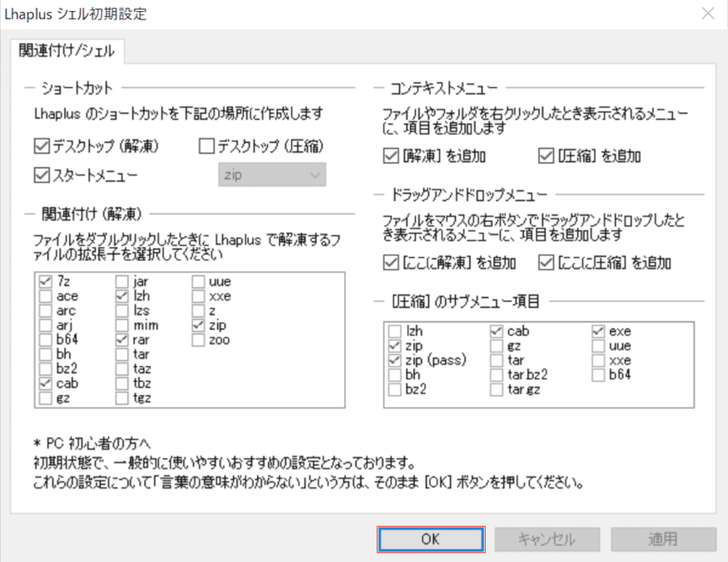Toggle [ここに解凍] を追加 checkbox
Viewport: 728px width, 562px height.
(391, 263)
